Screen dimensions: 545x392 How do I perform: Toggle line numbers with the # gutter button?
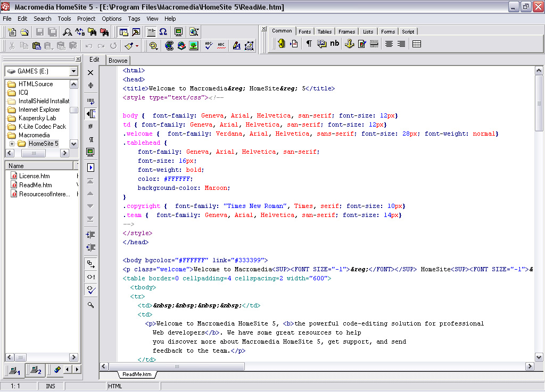pos(90,127)
